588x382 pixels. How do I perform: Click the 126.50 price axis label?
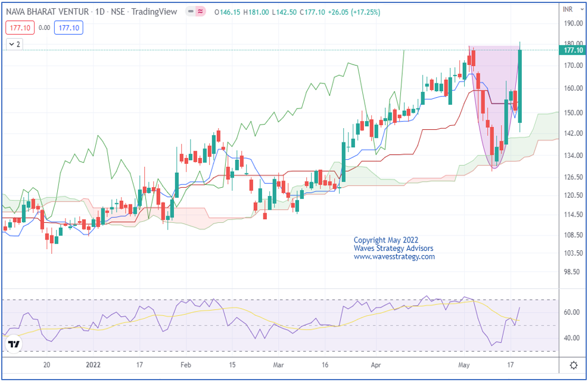pyautogui.click(x=573, y=177)
